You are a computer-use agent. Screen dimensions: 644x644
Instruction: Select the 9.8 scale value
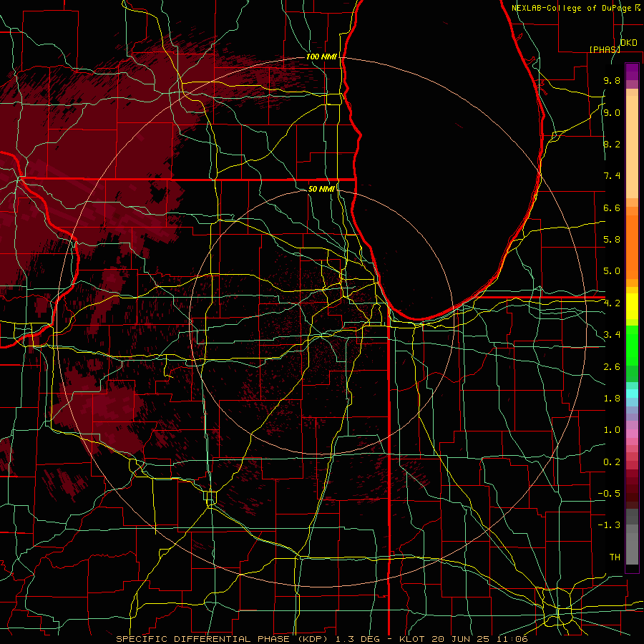[x=612, y=81]
